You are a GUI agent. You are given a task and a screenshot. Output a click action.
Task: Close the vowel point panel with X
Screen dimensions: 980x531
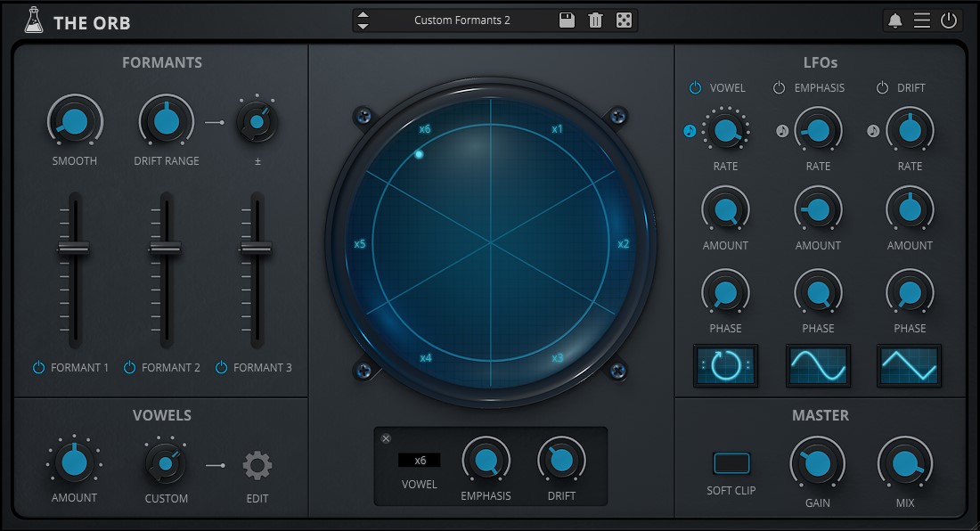(386, 438)
